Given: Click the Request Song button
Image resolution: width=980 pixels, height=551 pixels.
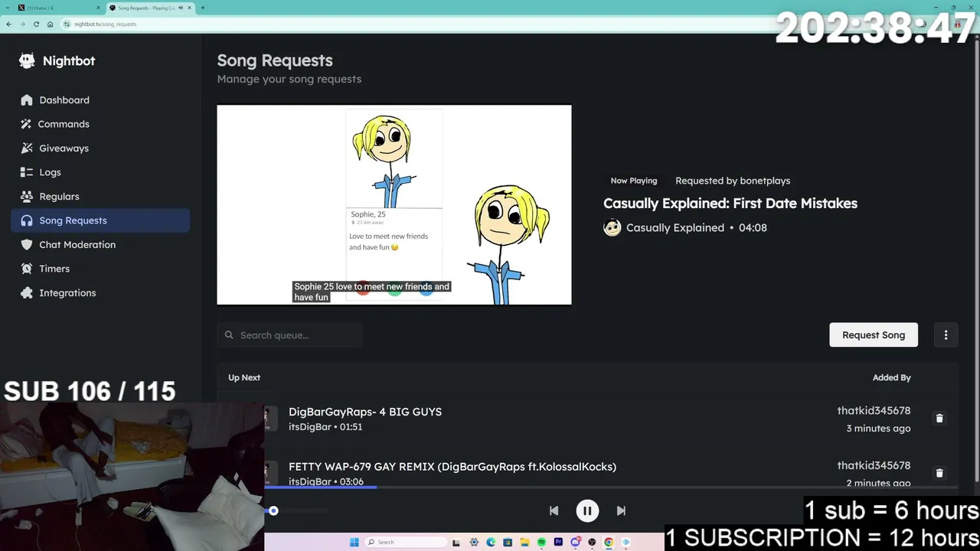Looking at the screenshot, I should [x=874, y=335].
